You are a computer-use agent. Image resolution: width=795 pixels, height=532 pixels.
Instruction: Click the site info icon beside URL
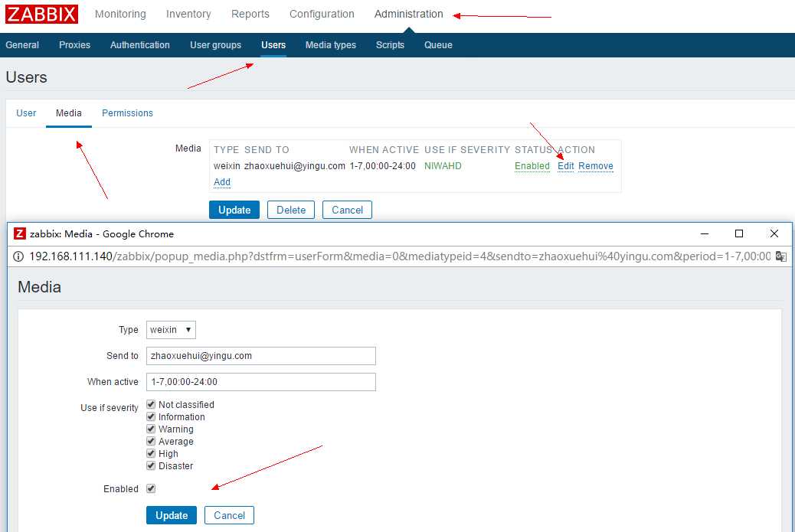point(18,256)
